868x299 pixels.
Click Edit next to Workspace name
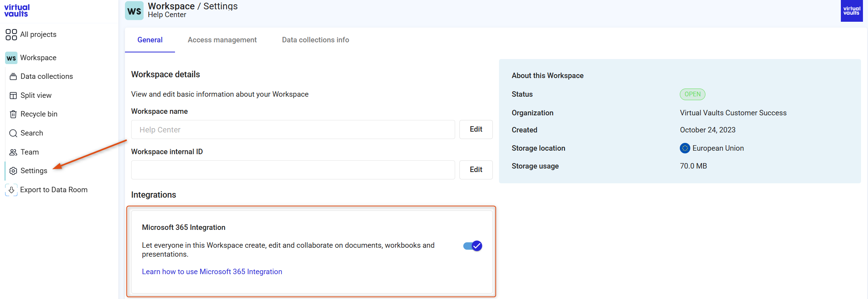pyautogui.click(x=476, y=129)
